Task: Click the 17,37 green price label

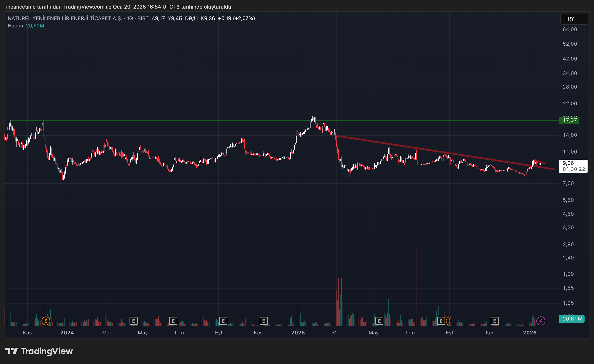Action: click(569, 120)
